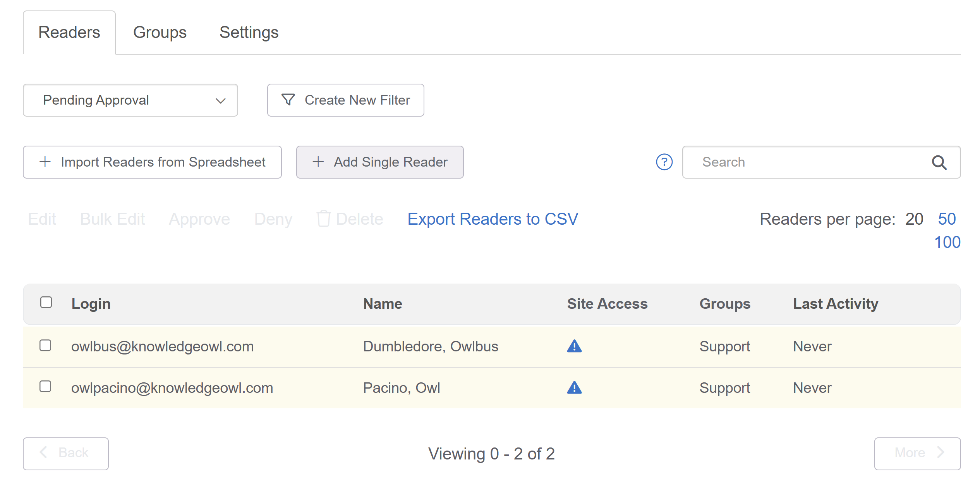Image resolution: width=980 pixels, height=480 pixels.
Task: Click the search magnifying glass icon
Action: click(939, 162)
